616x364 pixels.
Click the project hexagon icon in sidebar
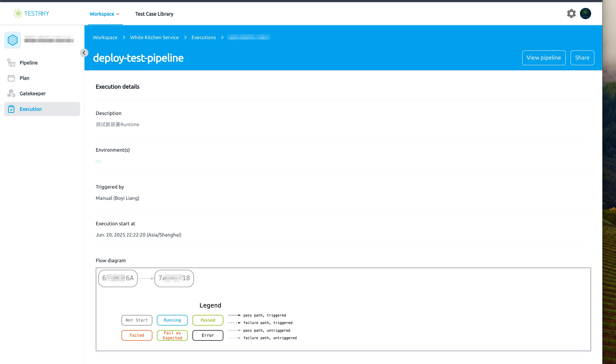pyautogui.click(x=13, y=40)
